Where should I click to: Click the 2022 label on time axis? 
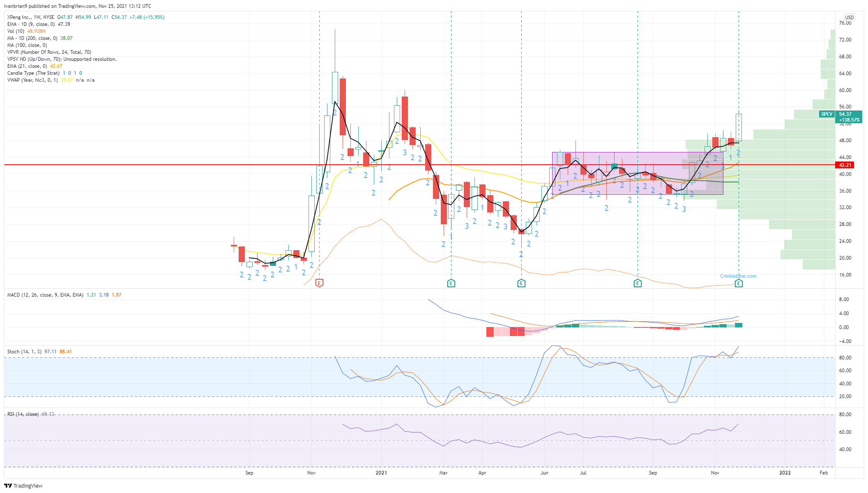[x=785, y=473]
